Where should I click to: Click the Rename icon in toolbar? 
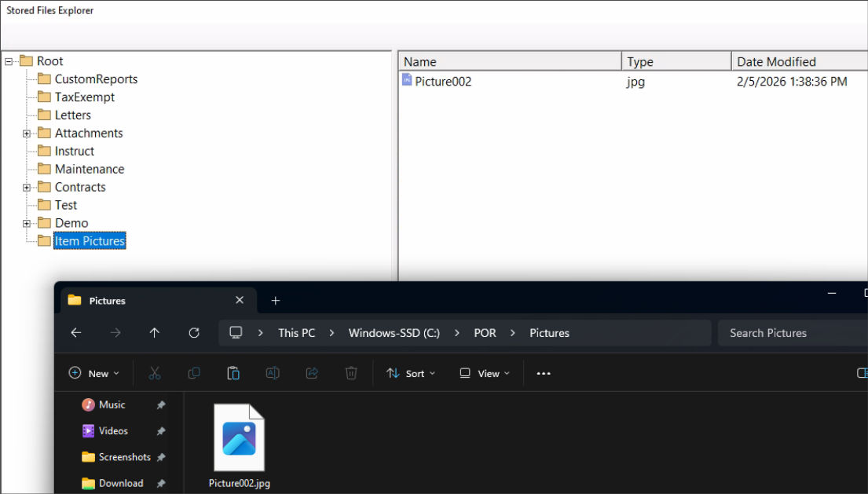[273, 373]
